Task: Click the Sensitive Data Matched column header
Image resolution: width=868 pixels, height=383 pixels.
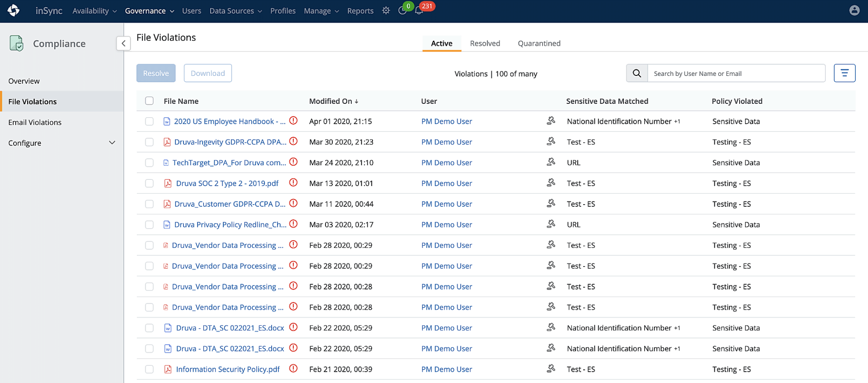Action: click(x=607, y=101)
